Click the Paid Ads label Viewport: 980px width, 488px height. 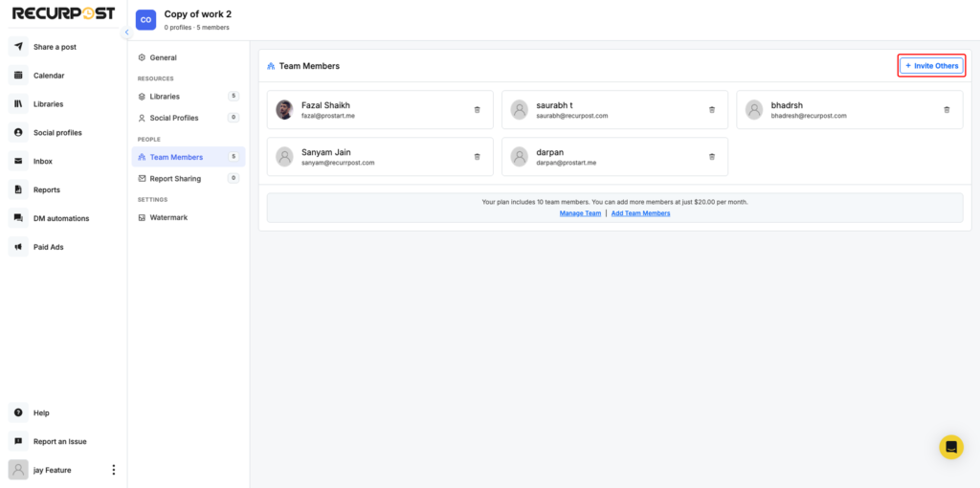[49, 247]
